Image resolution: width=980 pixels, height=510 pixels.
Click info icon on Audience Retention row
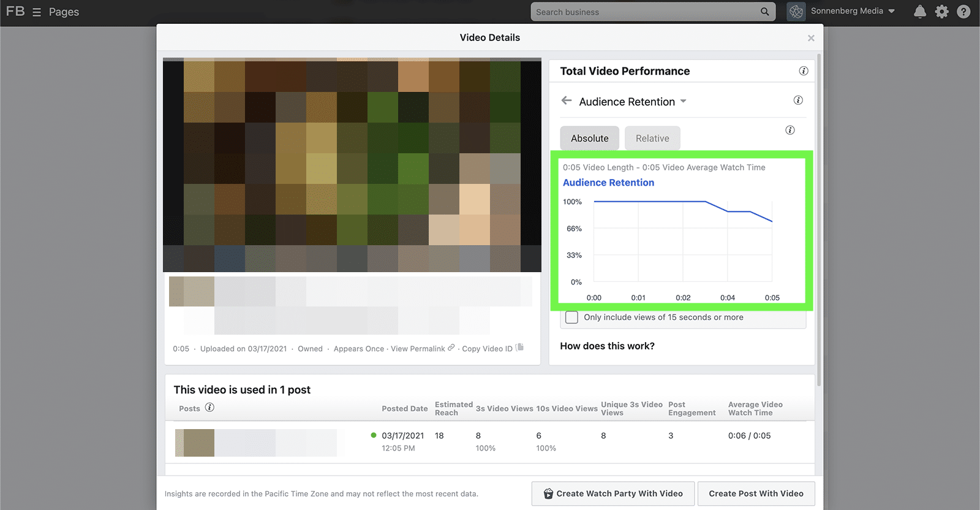coord(797,101)
